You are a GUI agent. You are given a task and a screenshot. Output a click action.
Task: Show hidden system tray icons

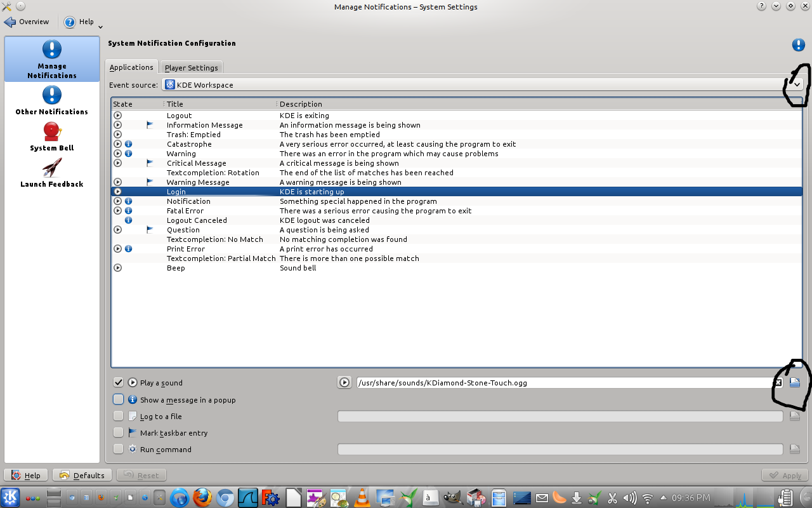(664, 497)
